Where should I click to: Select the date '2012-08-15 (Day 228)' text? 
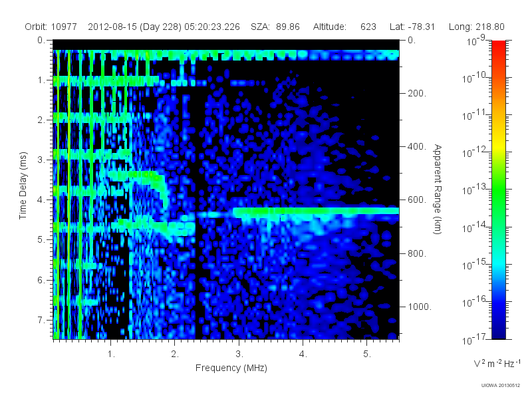135,27
